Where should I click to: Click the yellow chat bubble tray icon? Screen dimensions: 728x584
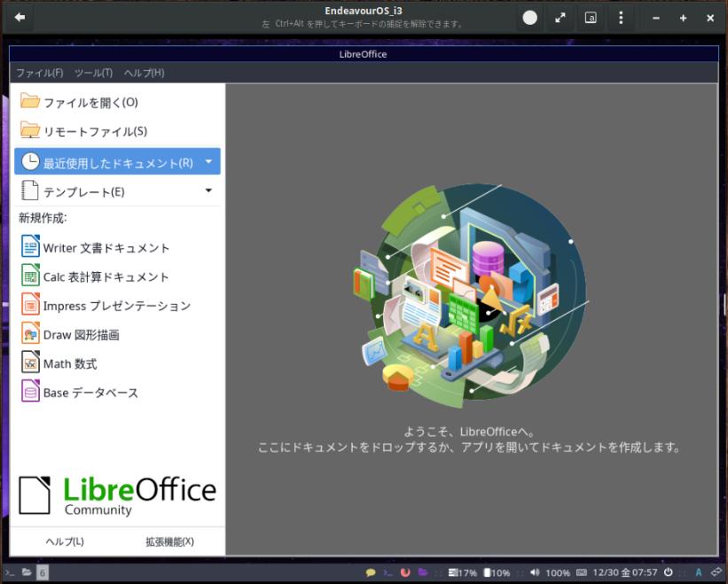[371, 572]
